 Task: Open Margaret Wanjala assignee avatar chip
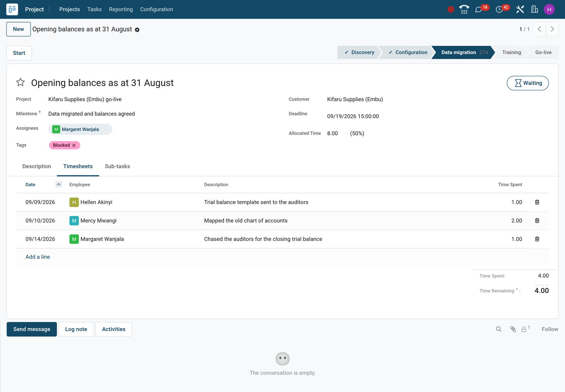tap(80, 129)
